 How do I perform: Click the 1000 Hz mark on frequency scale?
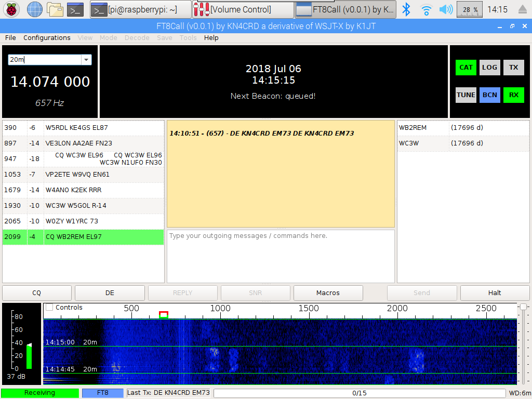[220, 309]
